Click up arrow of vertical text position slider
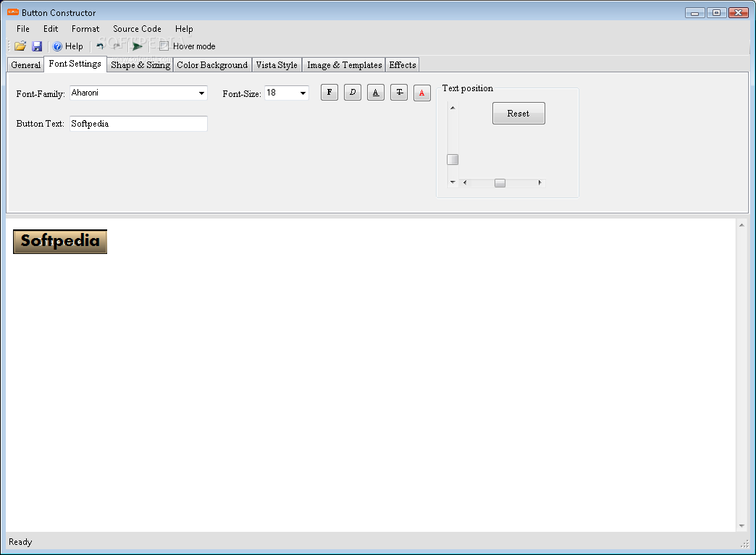756x555 pixels. click(453, 107)
